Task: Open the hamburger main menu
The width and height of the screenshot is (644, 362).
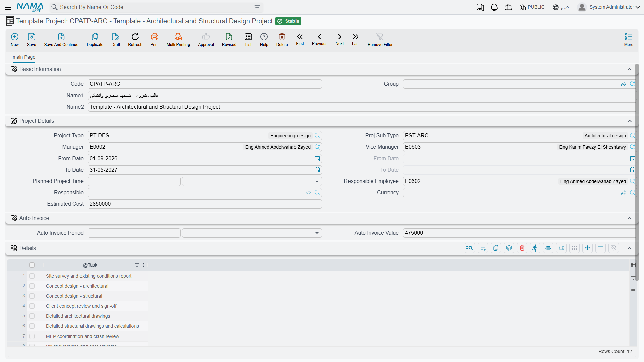Action: [8, 7]
